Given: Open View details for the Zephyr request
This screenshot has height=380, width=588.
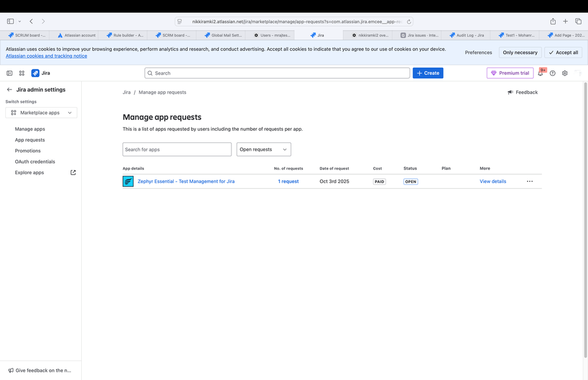Looking at the screenshot, I should pyautogui.click(x=493, y=181).
